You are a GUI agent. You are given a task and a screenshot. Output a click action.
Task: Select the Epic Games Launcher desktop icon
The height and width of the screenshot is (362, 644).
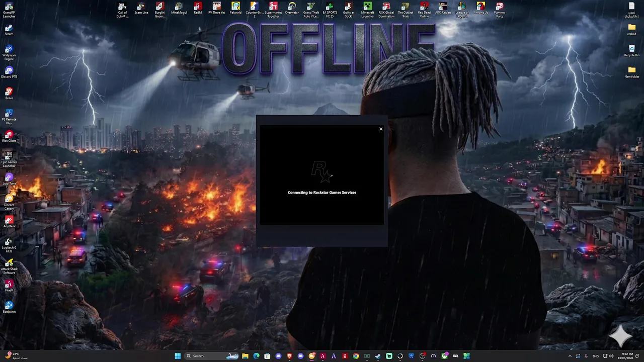point(9,159)
